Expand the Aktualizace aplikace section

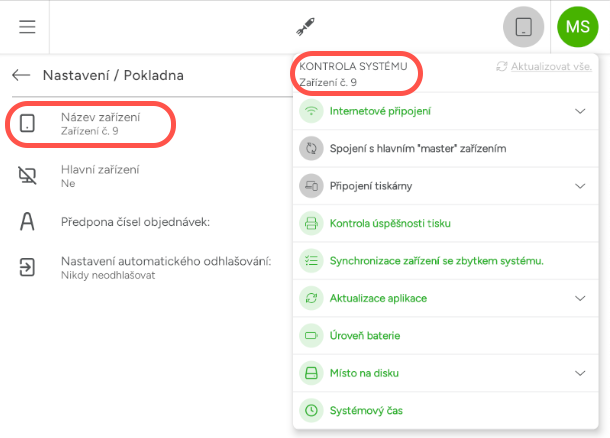click(580, 298)
